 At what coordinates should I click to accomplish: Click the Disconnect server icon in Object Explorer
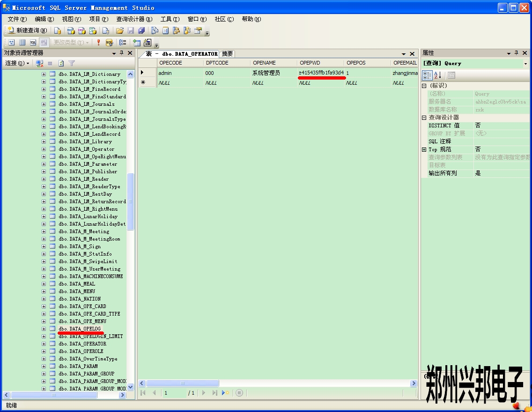(x=40, y=63)
